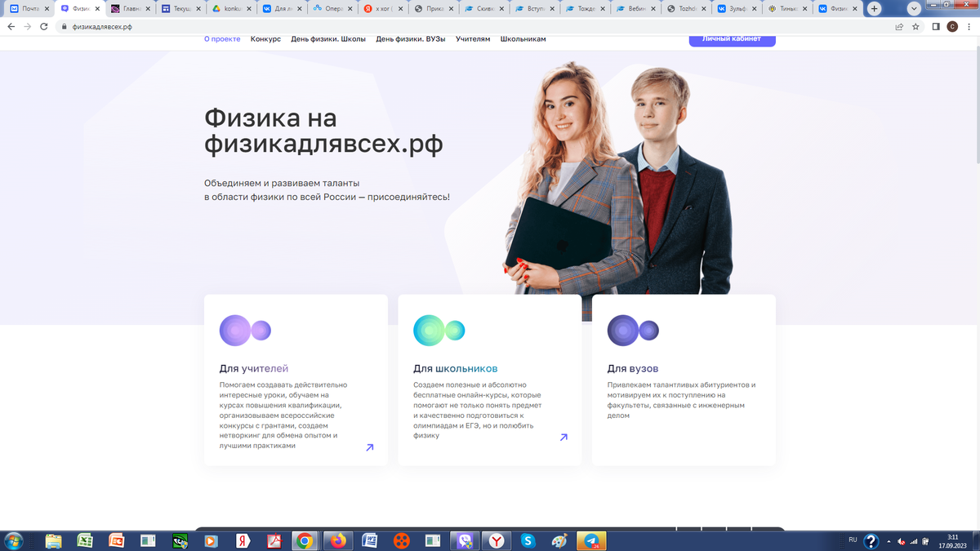Open Viber from the taskbar
Viewport: 980px width, 551px height.
[x=465, y=540]
